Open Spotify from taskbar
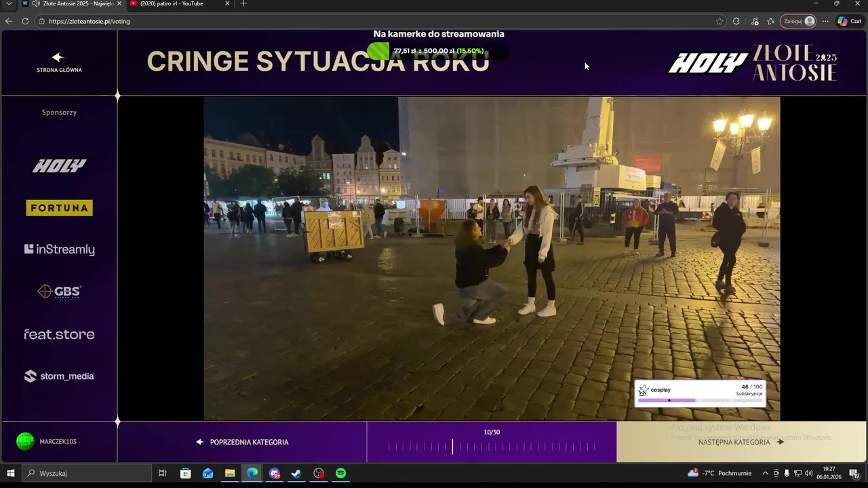868x488 pixels. pos(341,473)
